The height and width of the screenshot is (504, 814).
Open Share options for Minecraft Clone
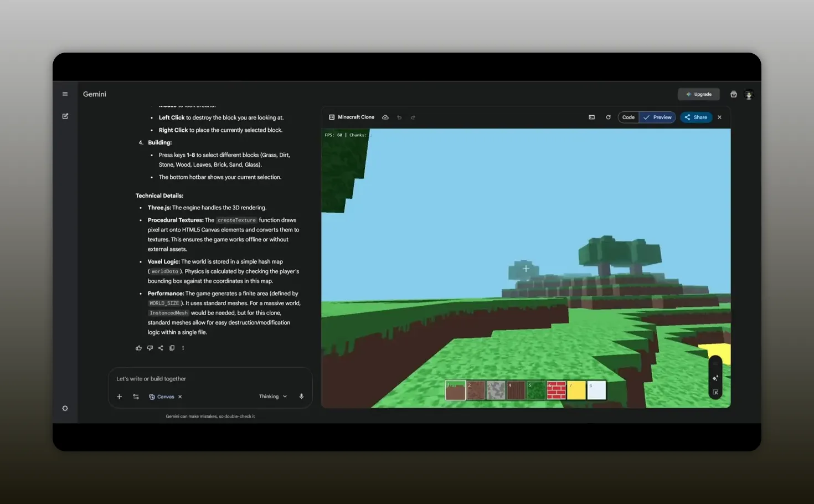(x=695, y=117)
